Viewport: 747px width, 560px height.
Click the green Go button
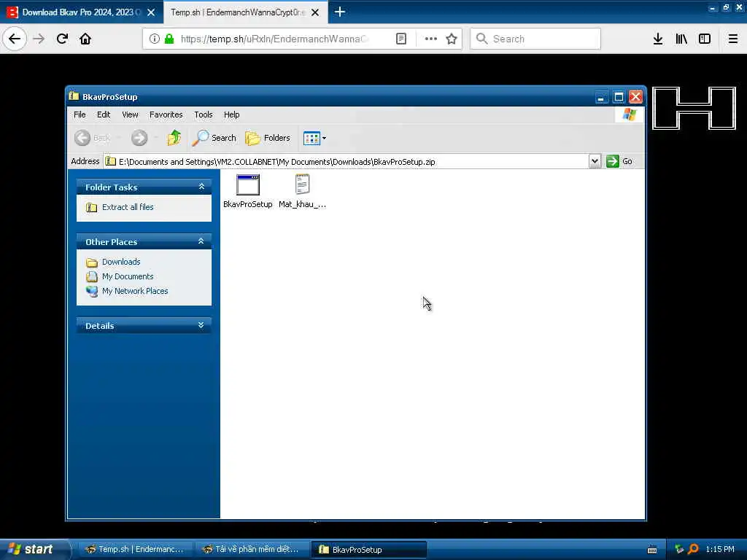[619, 161]
